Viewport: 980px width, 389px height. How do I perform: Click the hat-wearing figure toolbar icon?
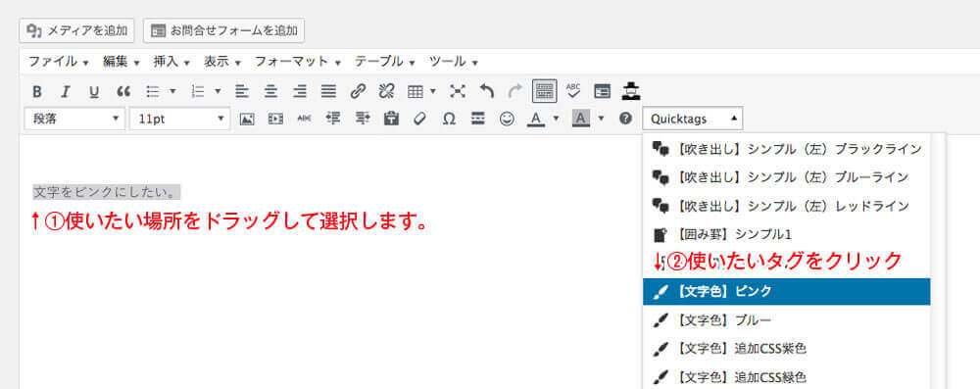click(630, 91)
